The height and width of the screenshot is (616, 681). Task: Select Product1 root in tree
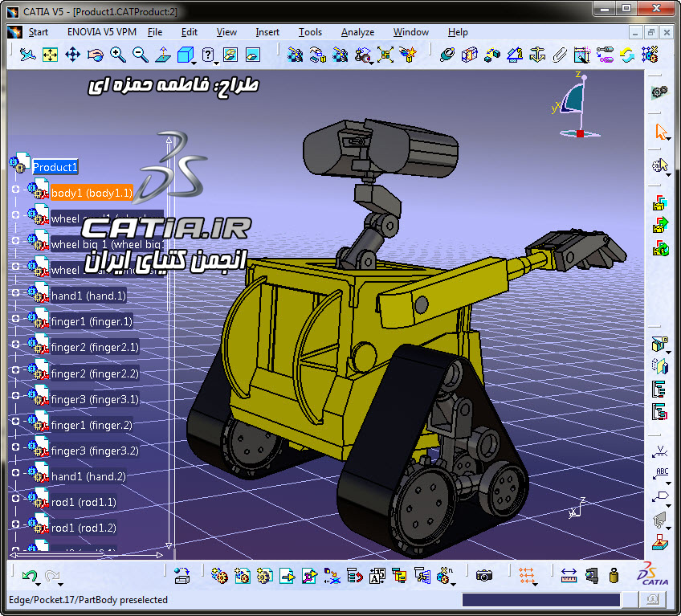click(x=55, y=167)
